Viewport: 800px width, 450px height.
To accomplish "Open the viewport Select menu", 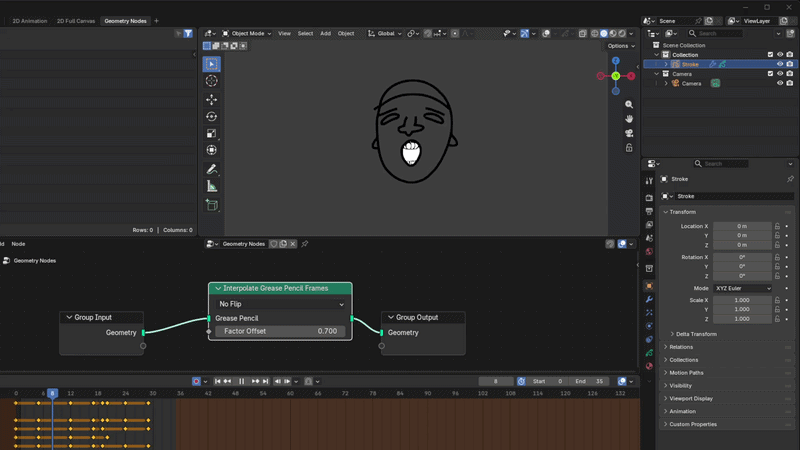I will tap(305, 34).
